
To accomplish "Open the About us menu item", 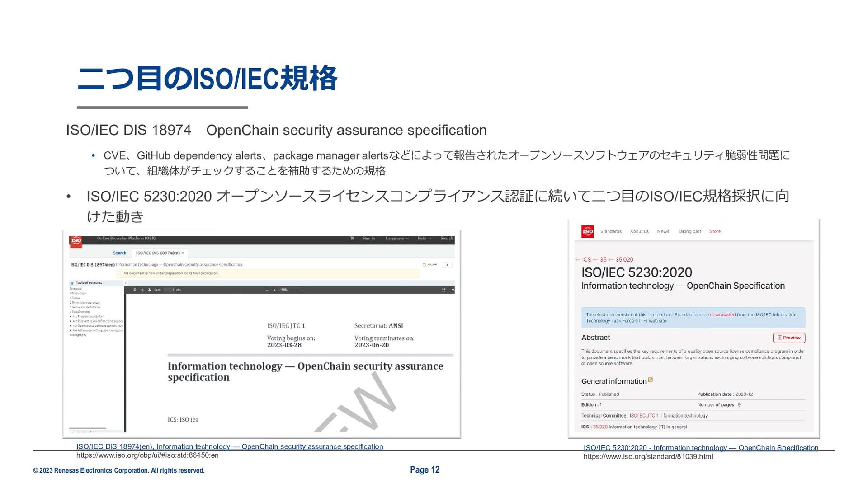I will coord(639,231).
